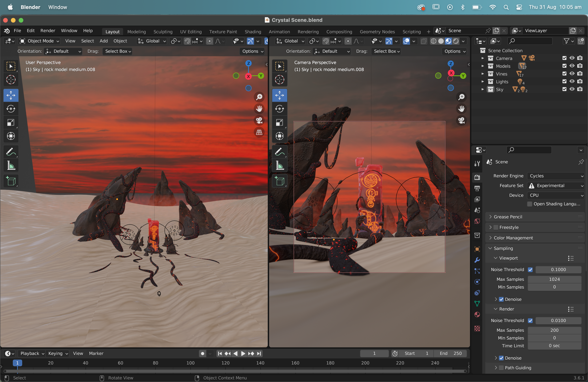This screenshot has width=588, height=382.
Task: Open the World properties tab
Action: click(x=477, y=221)
